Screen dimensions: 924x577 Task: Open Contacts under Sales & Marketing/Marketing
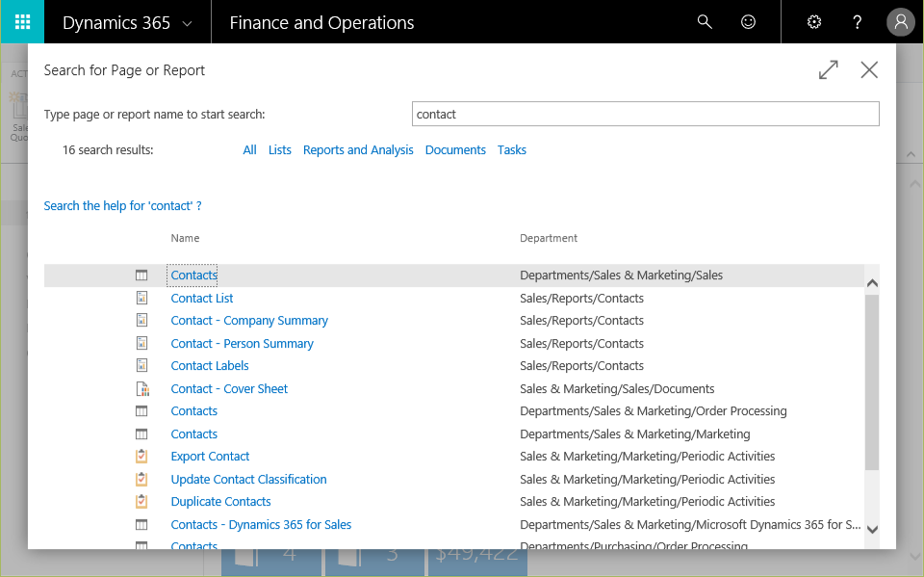click(193, 434)
